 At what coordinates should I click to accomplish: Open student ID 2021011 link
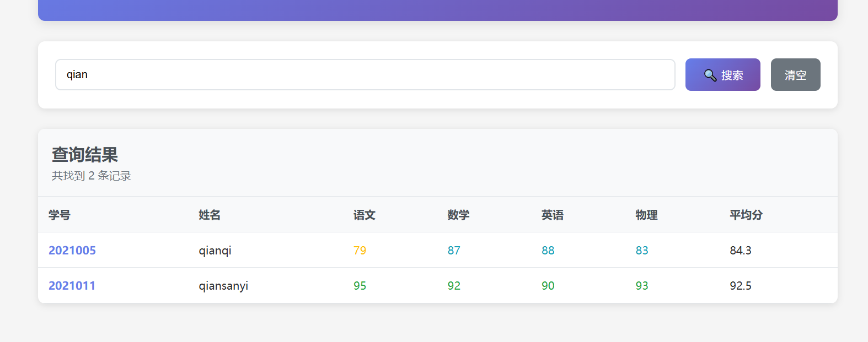click(72, 285)
